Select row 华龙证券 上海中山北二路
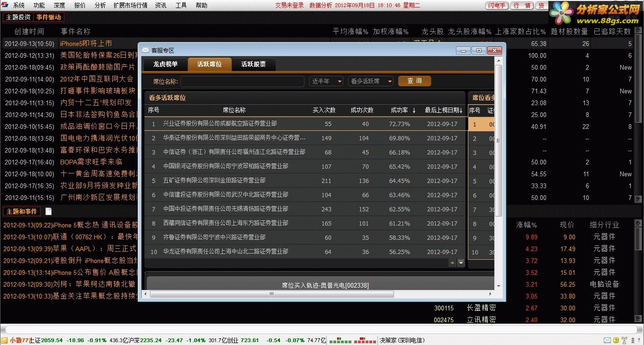644x345 pixels. tap(305, 252)
